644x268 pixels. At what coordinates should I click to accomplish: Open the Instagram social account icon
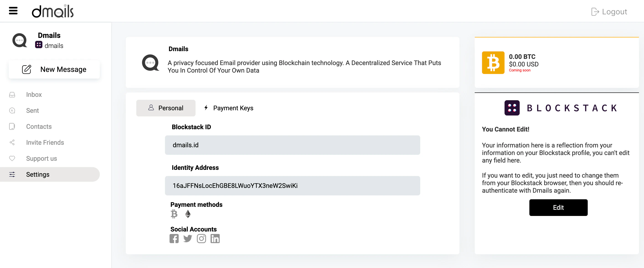(x=201, y=239)
